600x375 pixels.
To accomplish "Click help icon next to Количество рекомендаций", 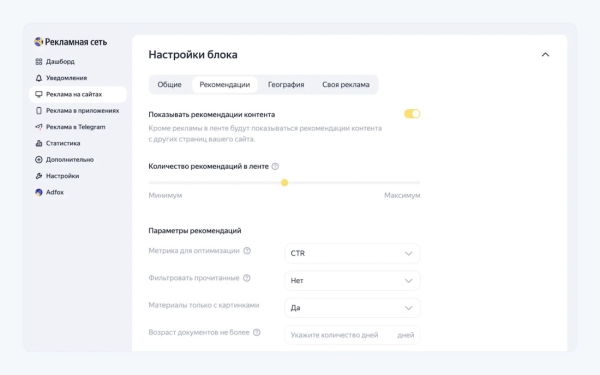I will (275, 166).
